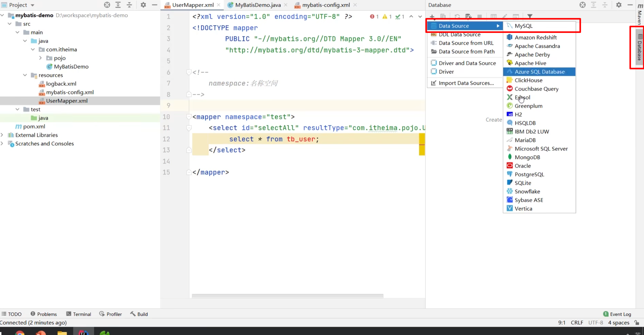Viewport: 644px width, 335px height.
Task: Toggle the Maven tool window stripe button
Action: click(x=640, y=15)
